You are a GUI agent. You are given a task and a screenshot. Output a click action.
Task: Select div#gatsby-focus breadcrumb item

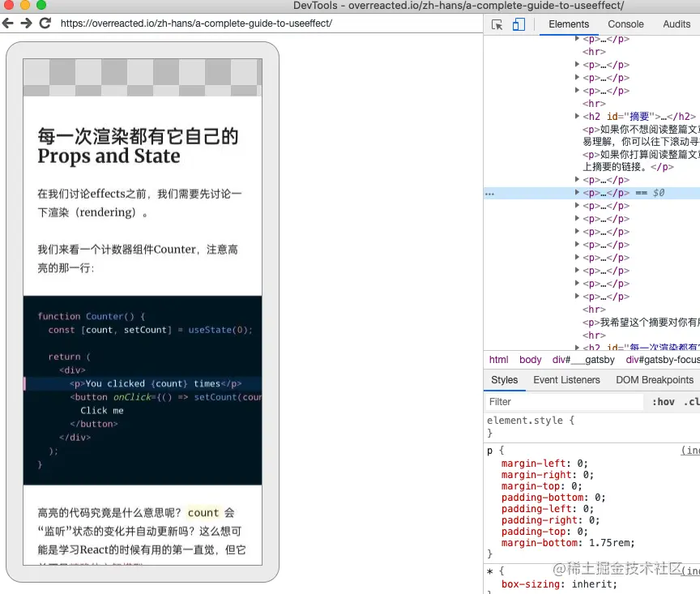pyautogui.click(x=663, y=360)
